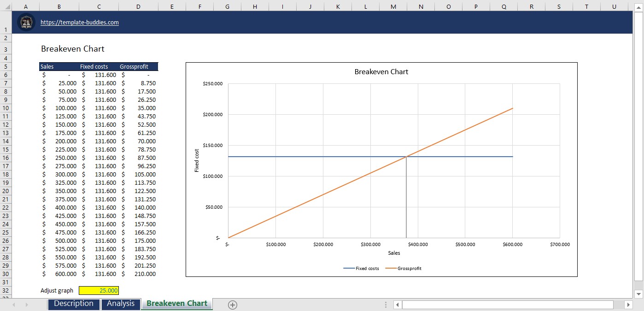Viewport: 644px width, 311px height.
Task: Click horizontal scrollbar left arrow
Action: pyautogui.click(x=398, y=305)
